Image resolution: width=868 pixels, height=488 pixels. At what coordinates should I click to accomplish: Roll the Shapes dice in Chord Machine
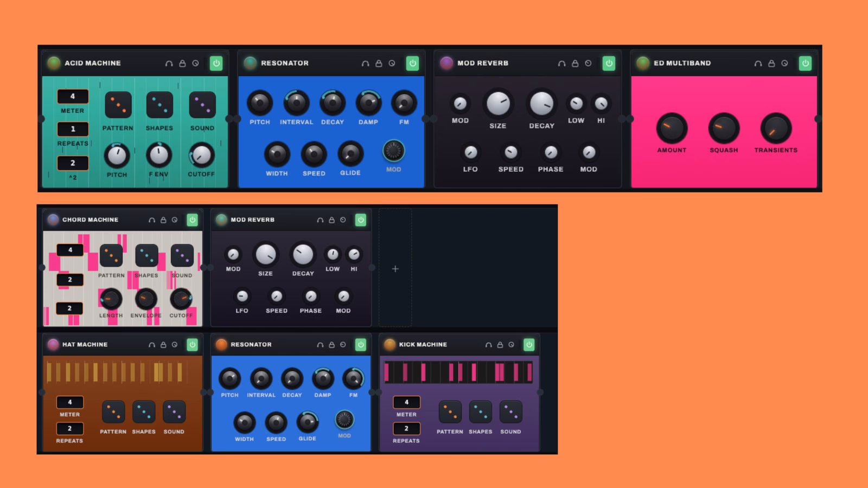tap(146, 255)
